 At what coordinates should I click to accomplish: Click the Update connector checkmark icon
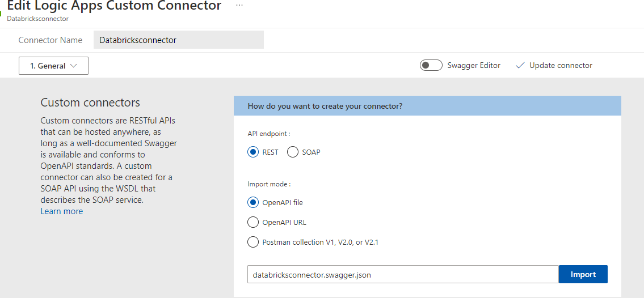[x=520, y=66]
